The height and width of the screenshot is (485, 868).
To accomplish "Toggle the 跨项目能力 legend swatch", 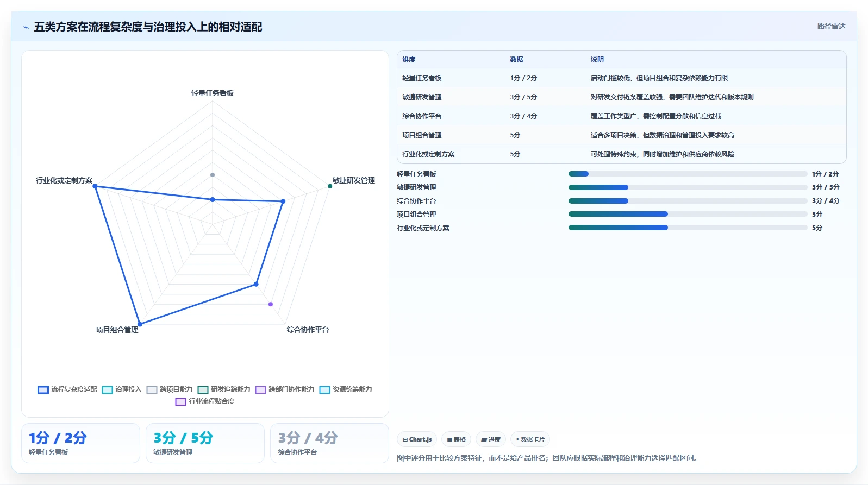I will (x=152, y=389).
